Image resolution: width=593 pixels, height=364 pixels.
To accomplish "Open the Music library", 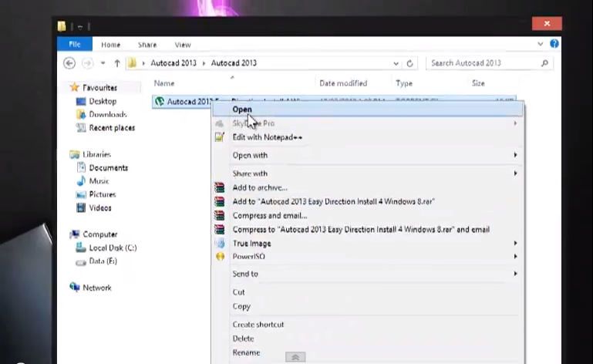I will pyautogui.click(x=99, y=181).
